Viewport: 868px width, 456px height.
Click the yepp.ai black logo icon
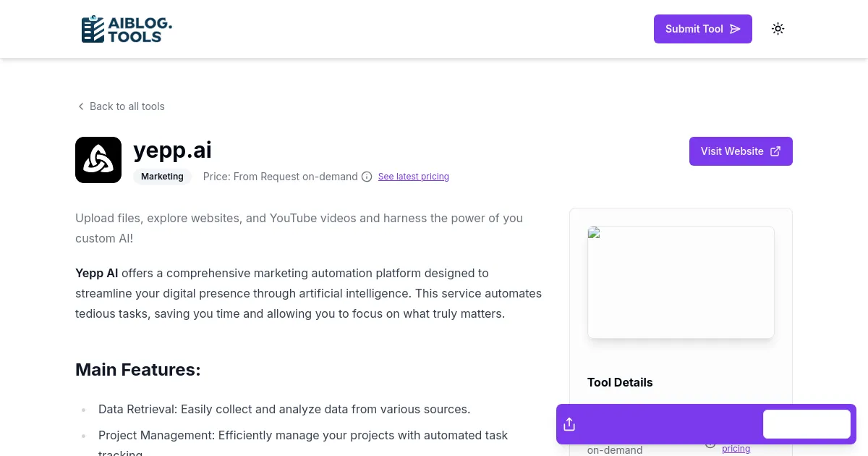click(x=98, y=160)
